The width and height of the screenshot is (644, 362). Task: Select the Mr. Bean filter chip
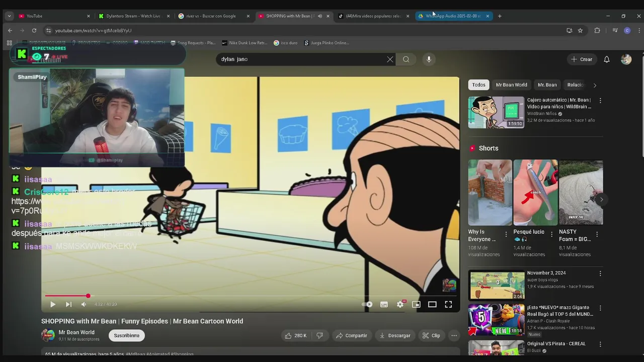[x=547, y=85]
